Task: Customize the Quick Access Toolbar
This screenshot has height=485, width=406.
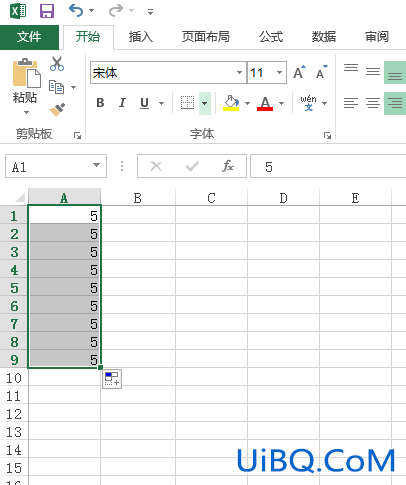Action: [150, 12]
